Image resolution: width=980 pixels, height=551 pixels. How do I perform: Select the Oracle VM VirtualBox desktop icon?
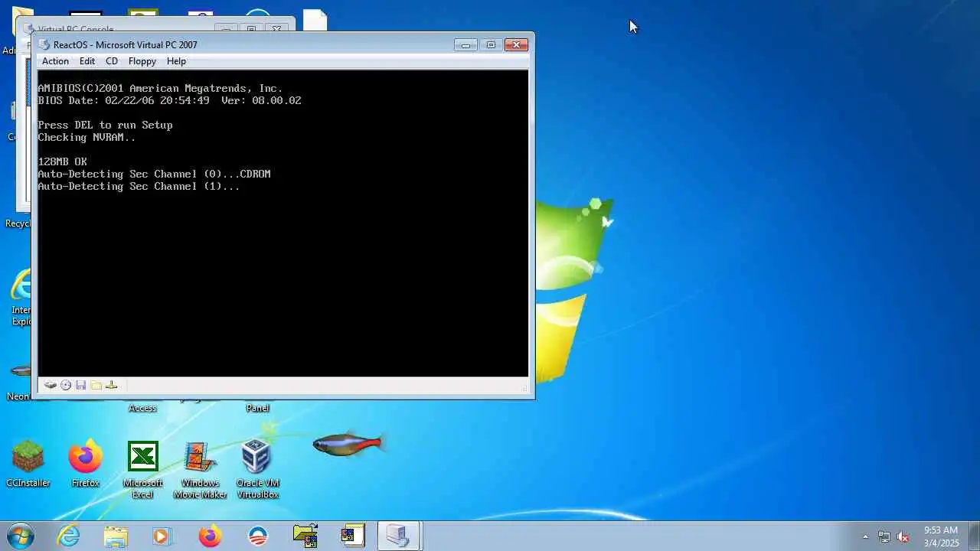click(257, 470)
